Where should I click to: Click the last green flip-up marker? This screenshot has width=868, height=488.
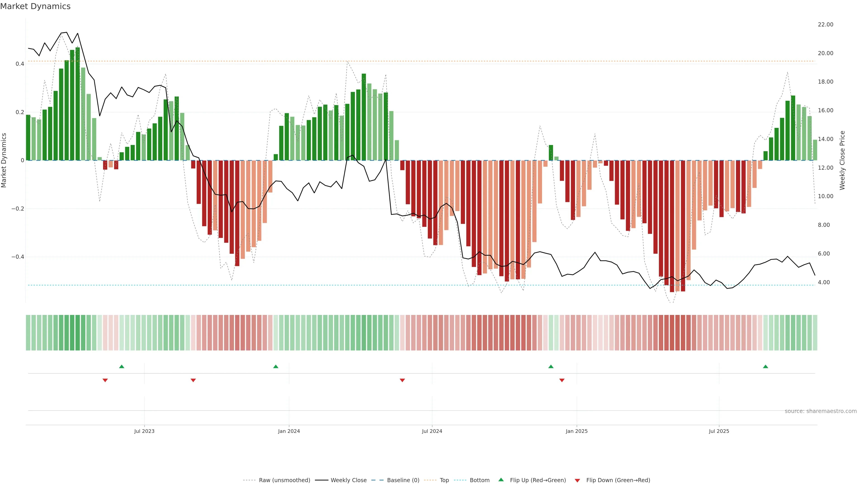[x=765, y=366]
